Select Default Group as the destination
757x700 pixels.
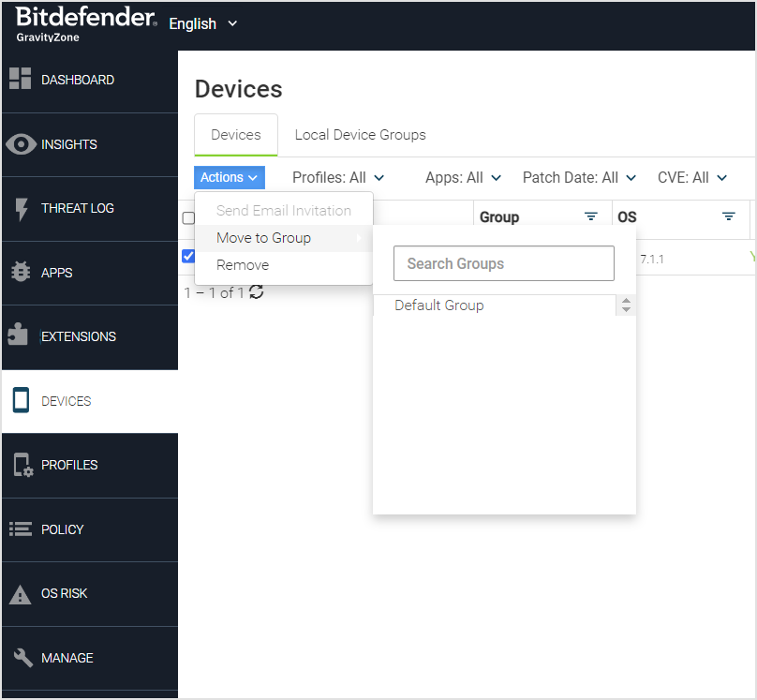(x=439, y=305)
